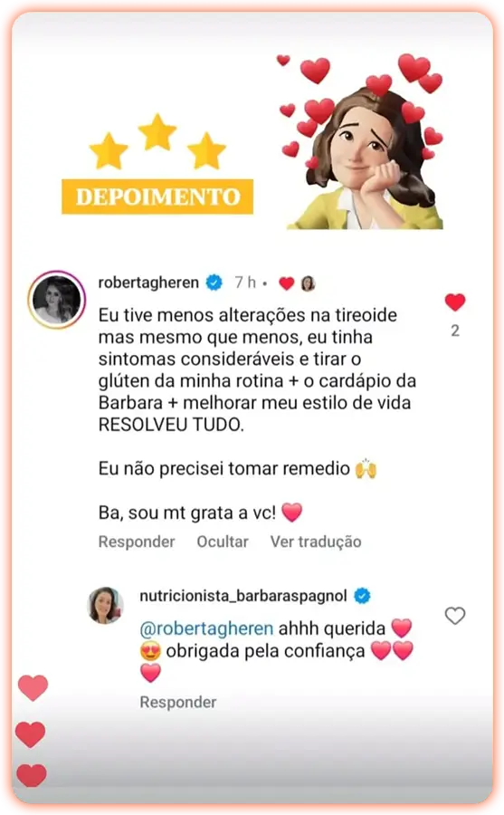Click Ver tradução to translate the comment

point(316,542)
